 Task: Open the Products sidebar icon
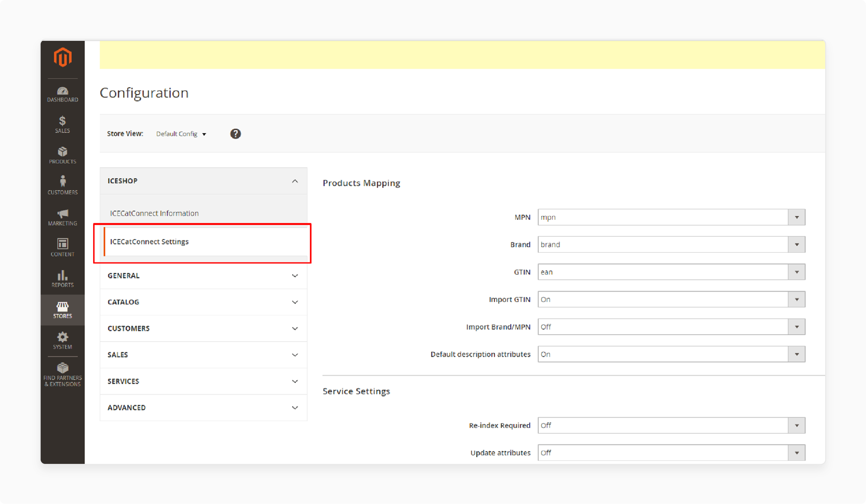point(63,156)
